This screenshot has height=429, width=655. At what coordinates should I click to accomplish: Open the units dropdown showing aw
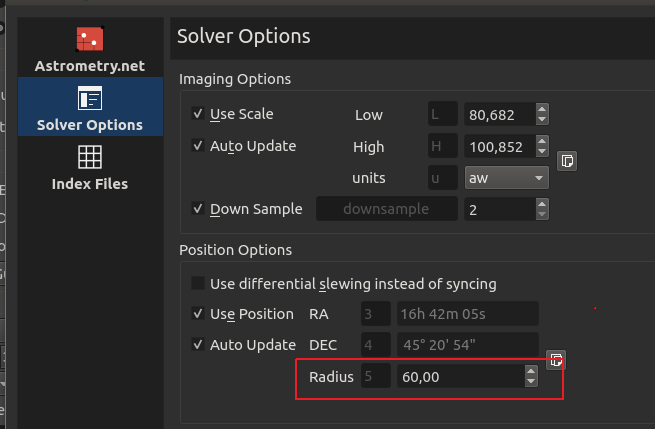click(506, 178)
